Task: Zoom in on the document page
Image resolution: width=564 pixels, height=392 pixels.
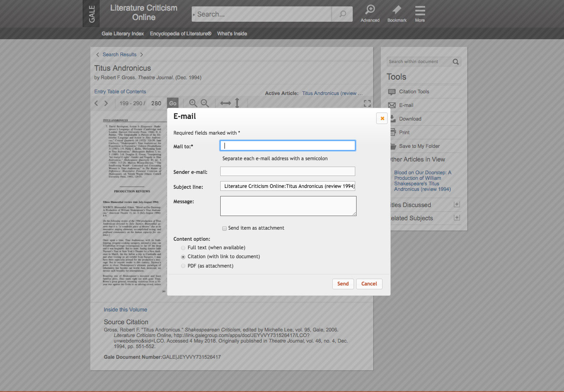Action: 193,103
